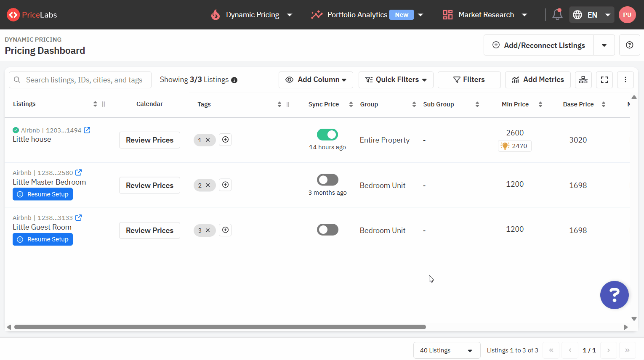
Task: Enable sync price for Little Master Bedroom
Action: coord(327,180)
